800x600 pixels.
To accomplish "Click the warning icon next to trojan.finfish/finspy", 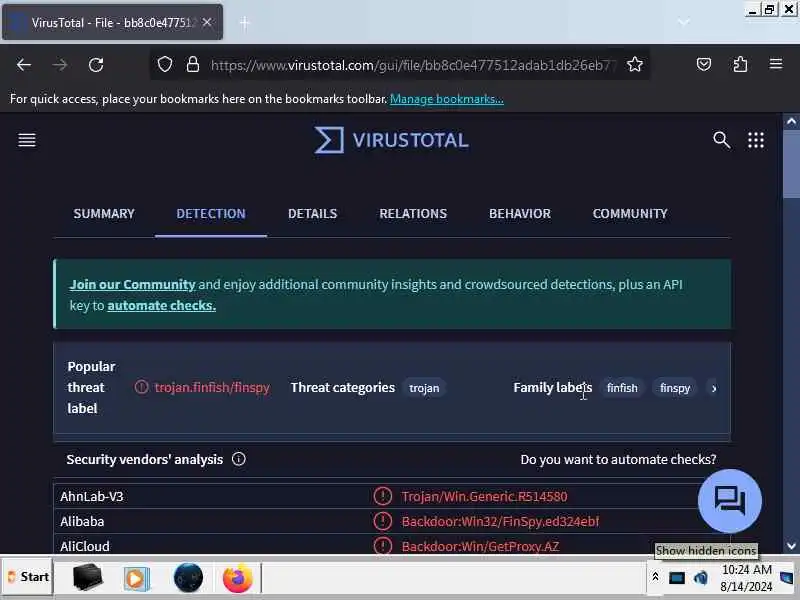I will [x=141, y=387].
